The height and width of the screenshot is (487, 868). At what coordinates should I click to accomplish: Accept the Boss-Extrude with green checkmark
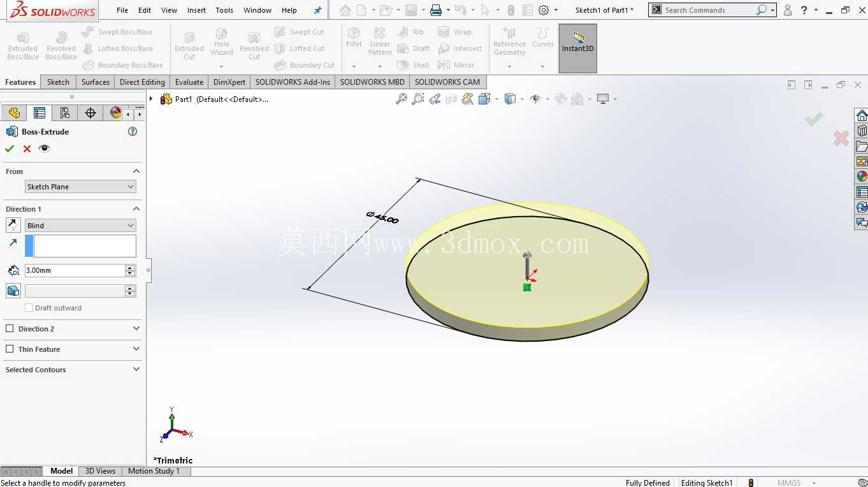(10, 149)
